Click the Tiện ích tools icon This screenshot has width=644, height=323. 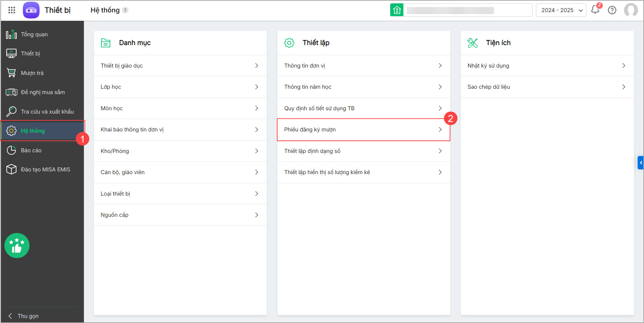pyautogui.click(x=473, y=43)
